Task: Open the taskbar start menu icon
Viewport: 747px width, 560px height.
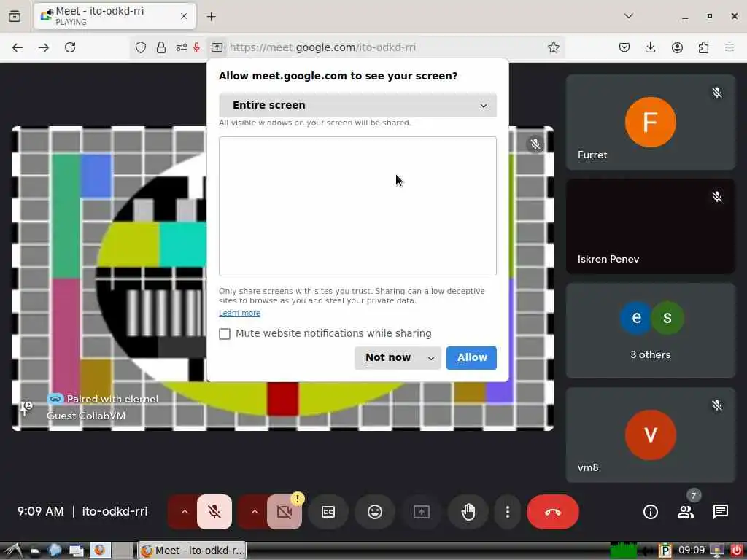Action: pos(13,551)
